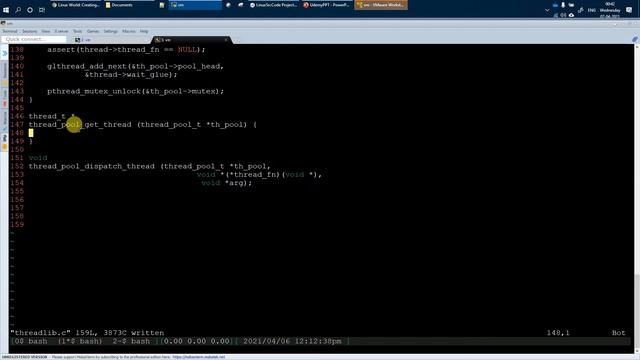640x360 pixels.
Task: Open the ENG language indicator
Action: [591, 10]
